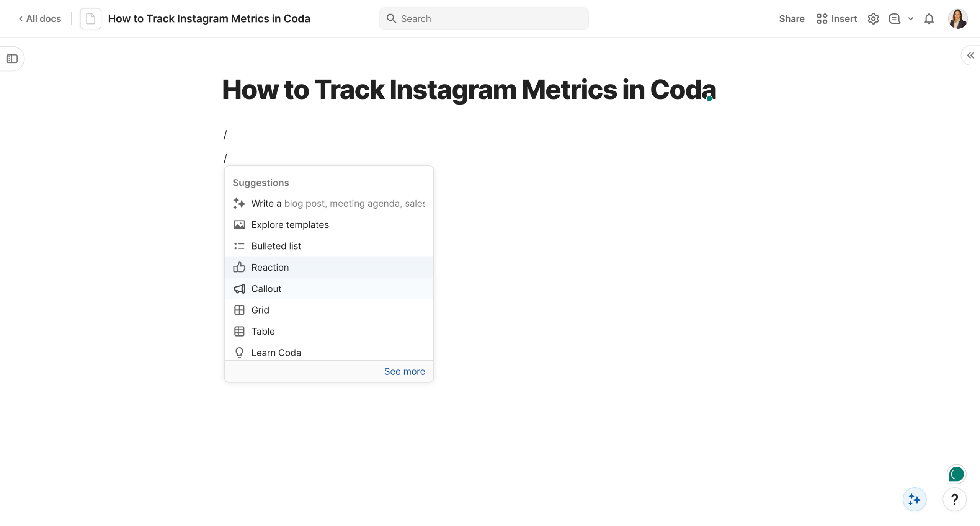Click the user profile avatar
980x526 pixels.
click(x=957, y=19)
